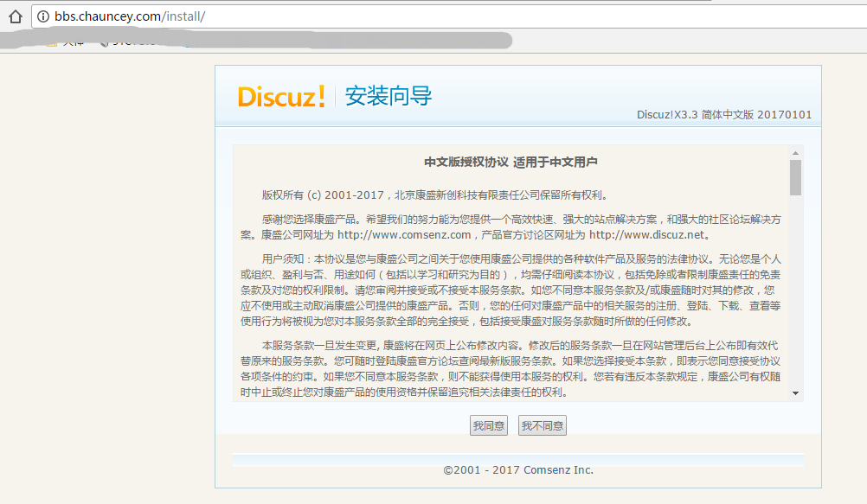Open the site info icon in the address bar

pos(43,16)
